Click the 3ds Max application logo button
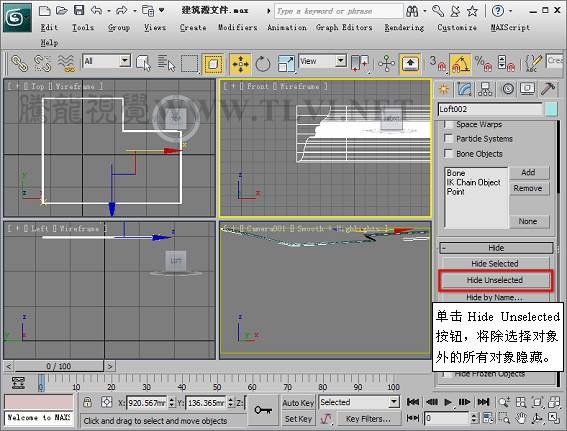The image size is (567, 431). 17,17
